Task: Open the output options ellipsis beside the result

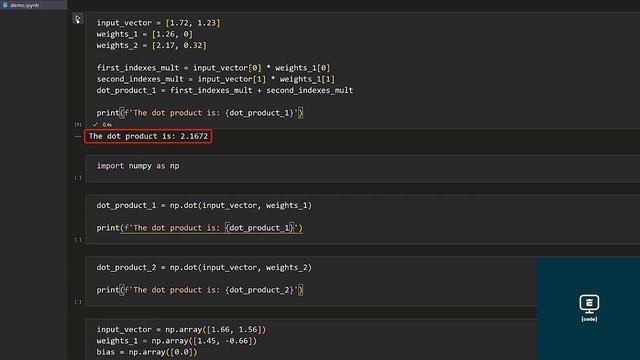Action: [78, 137]
